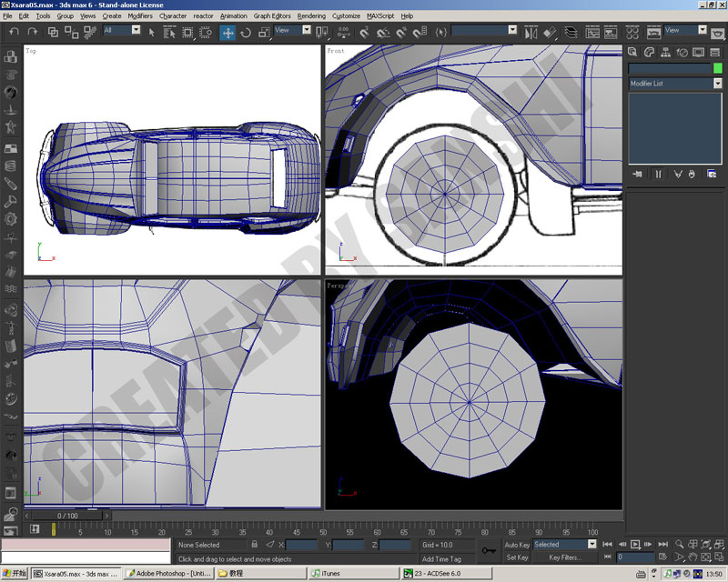
Task: Open the Hierarchy command panel tab
Action: (665, 53)
